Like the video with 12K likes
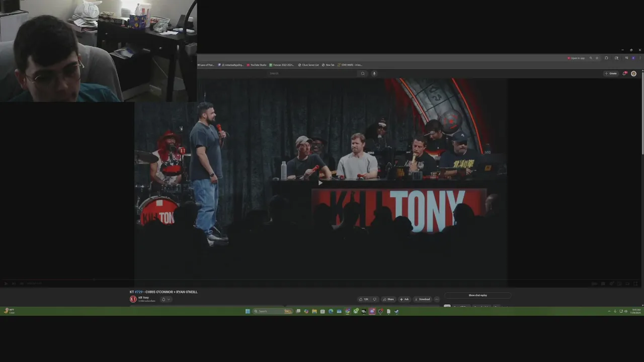Image resolution: width=644 pixels, height=362 pixels. pos(364,299)
